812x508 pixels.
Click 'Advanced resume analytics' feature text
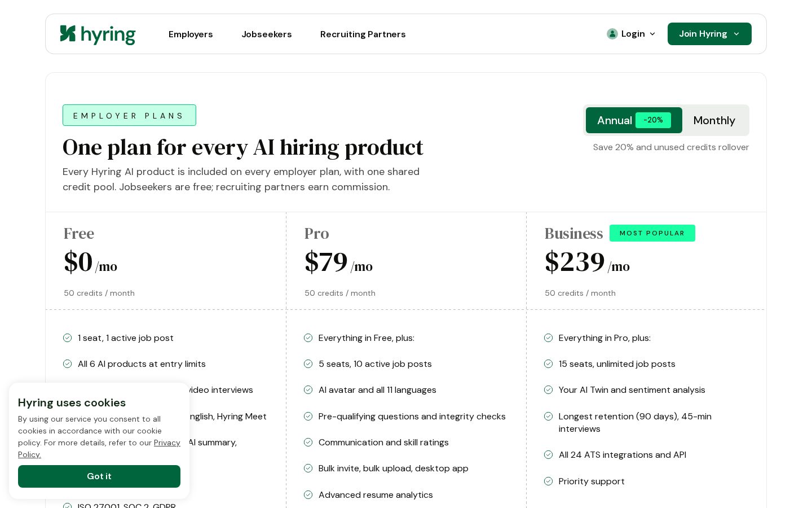pos(376,495)
